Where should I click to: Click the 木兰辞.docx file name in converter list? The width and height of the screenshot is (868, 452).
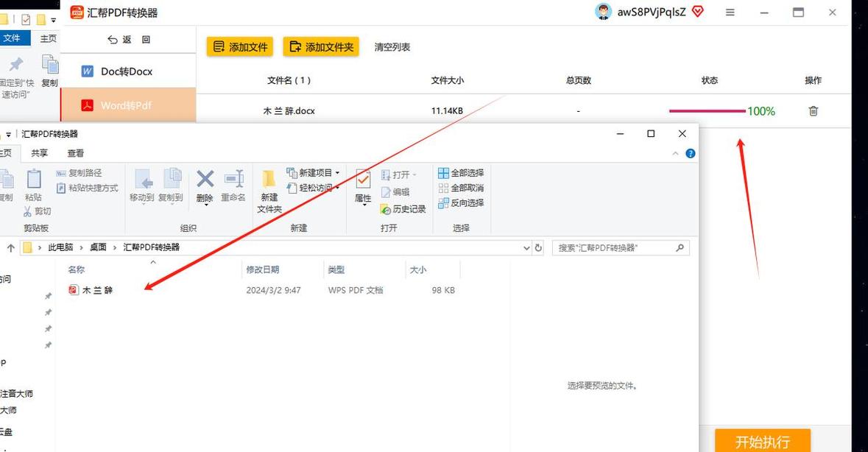click(x=289, y=110)
